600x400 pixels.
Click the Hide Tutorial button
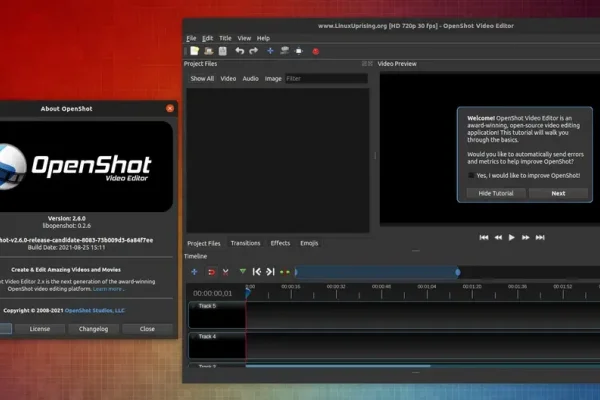click(x=496, y=193)
